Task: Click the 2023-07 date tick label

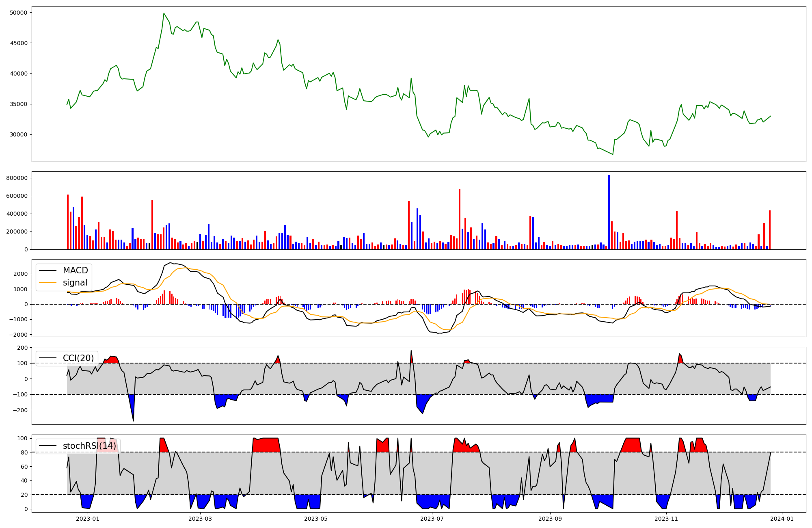Action: tap(432, 519)
